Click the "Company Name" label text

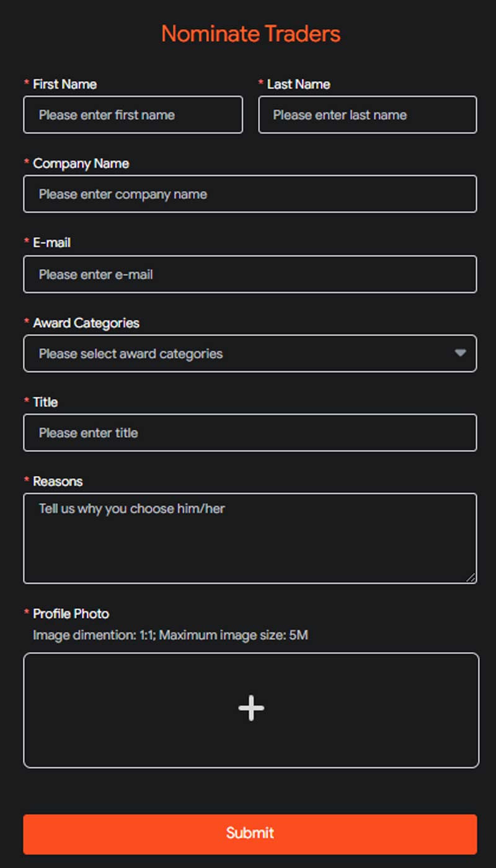[x=81, y=164]
